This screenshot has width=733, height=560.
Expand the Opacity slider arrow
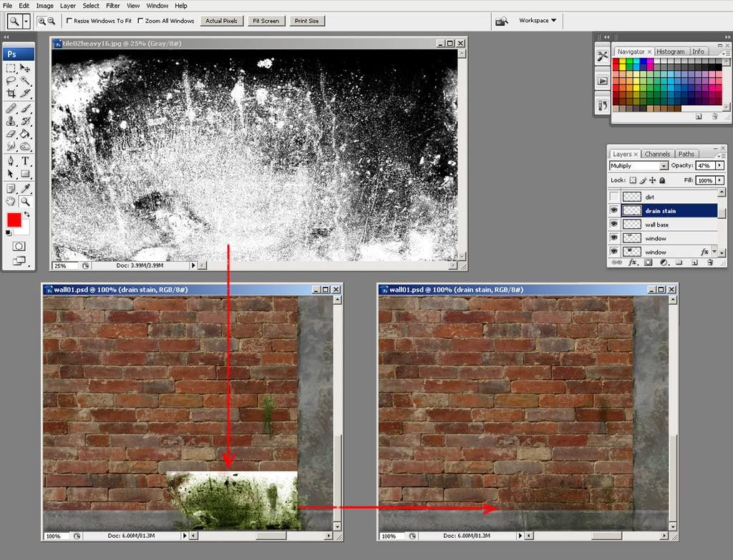(x=719, y=166)
